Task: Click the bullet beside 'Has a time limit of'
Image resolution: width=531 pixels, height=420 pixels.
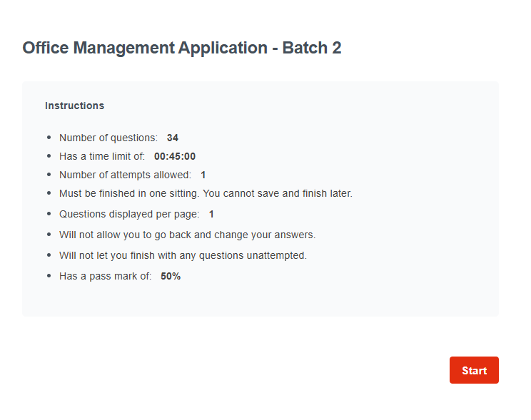Action: coord(49,156)
